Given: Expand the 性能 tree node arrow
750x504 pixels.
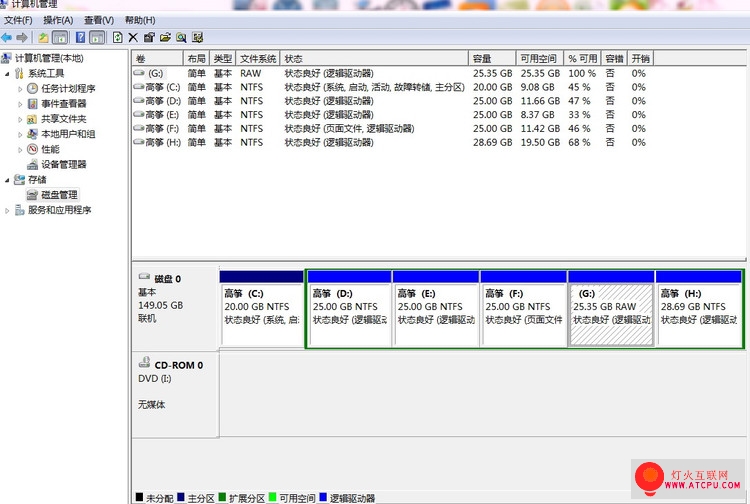Looking at the screenshot, I should tap(20, 150).
